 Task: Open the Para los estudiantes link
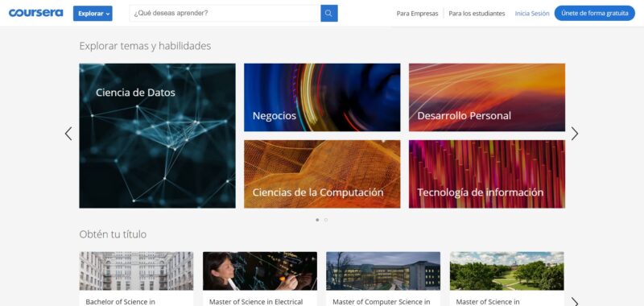(477, 14)
